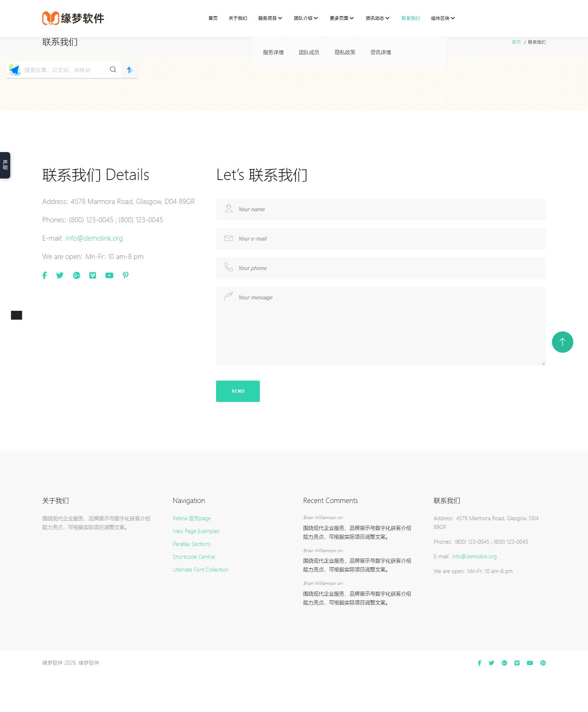The image size is (588, 712).
Task: Open Facebook icon in footer bar
Action: click(479, 663)
